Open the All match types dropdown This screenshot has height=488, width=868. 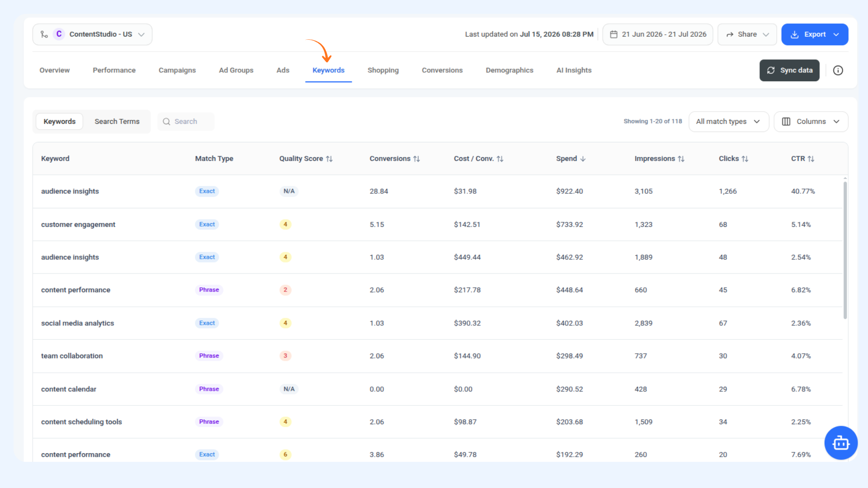[728, 122]
